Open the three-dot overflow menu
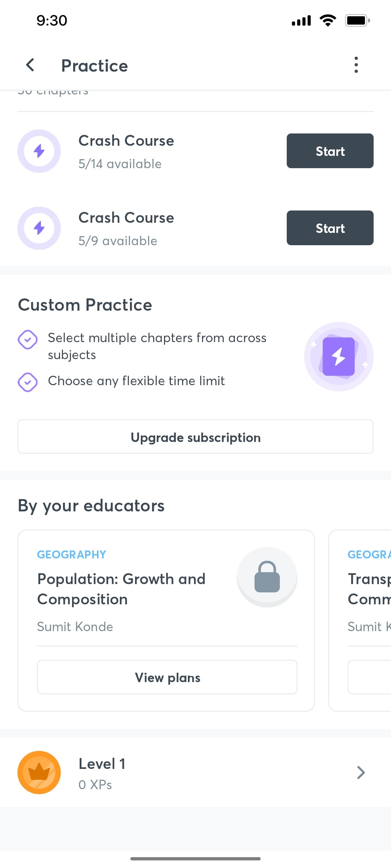This screenshot has height=868, width=391. click(356, 65)
